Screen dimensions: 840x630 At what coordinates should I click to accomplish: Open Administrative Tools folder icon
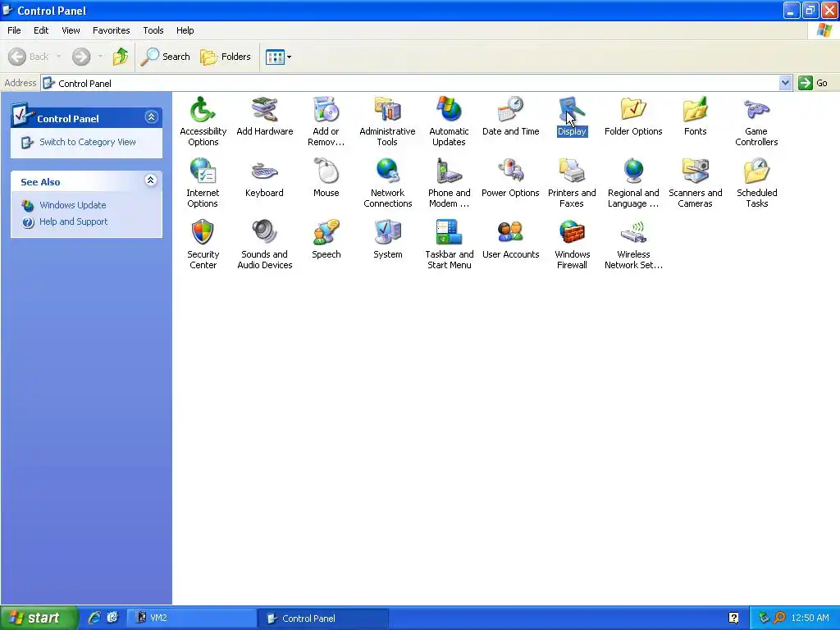click(x=387, y=121)
